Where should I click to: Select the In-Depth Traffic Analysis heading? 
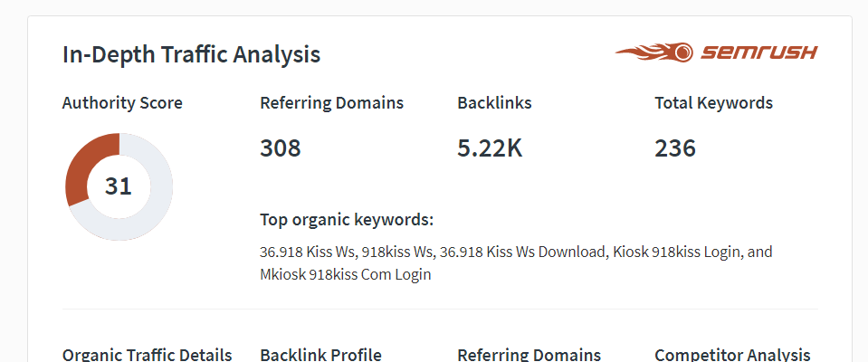tap(191, 54)
